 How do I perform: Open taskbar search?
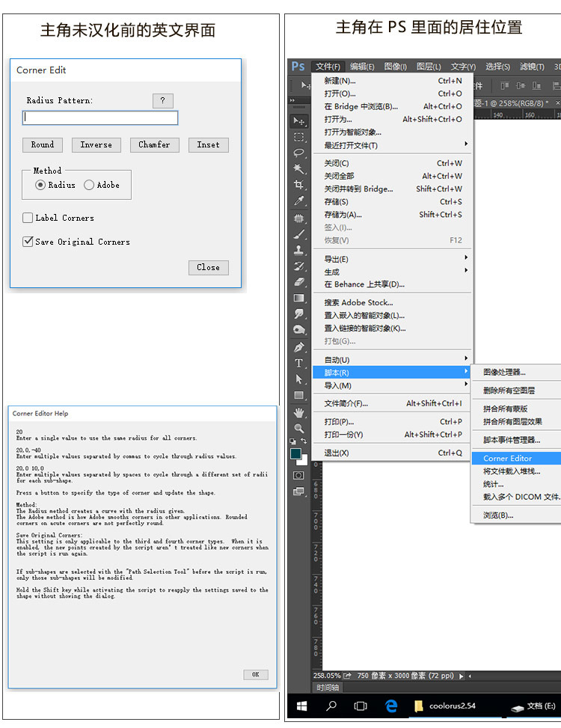[331, 706]
